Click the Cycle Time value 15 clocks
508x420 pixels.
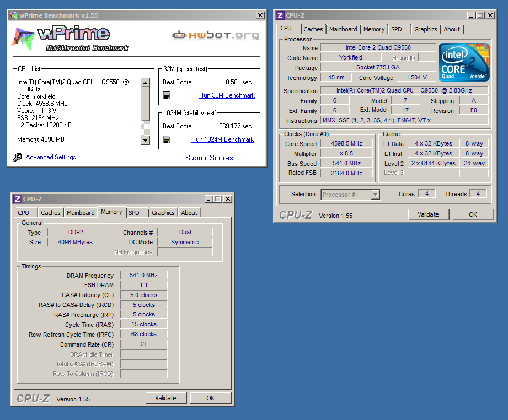(x=144, y=325)
